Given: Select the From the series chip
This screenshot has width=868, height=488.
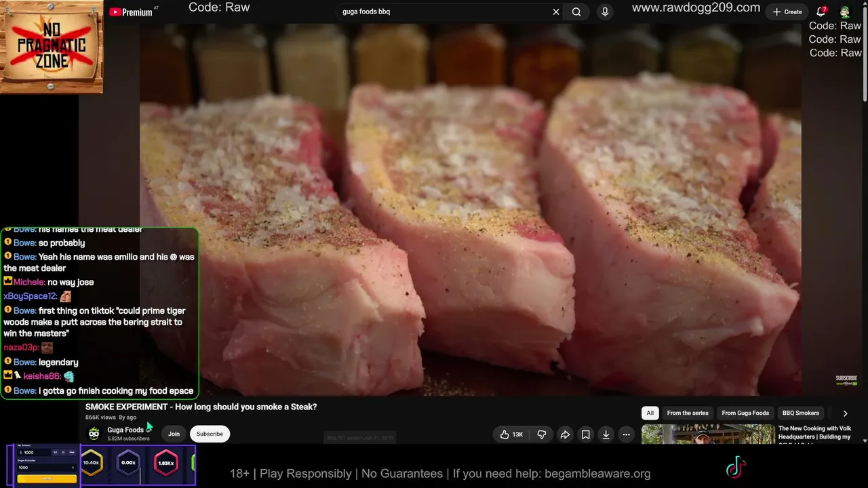Looking at the screenshot, I should [688, 413].
